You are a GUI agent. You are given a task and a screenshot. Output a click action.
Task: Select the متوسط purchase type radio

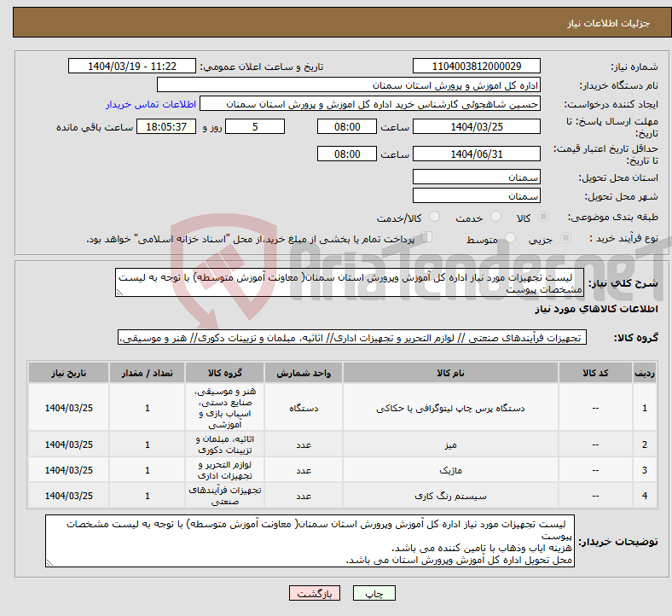click(x=510, y=238)
